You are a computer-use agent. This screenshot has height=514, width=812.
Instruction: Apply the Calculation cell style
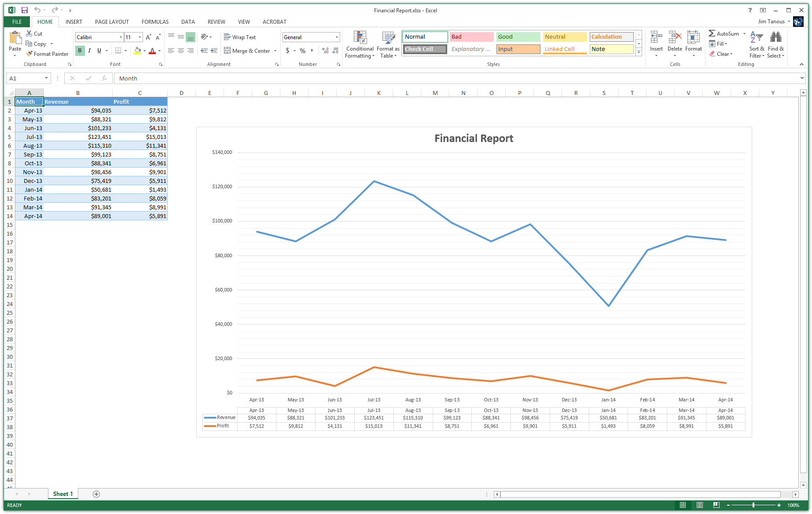click(x=611, y=37)
